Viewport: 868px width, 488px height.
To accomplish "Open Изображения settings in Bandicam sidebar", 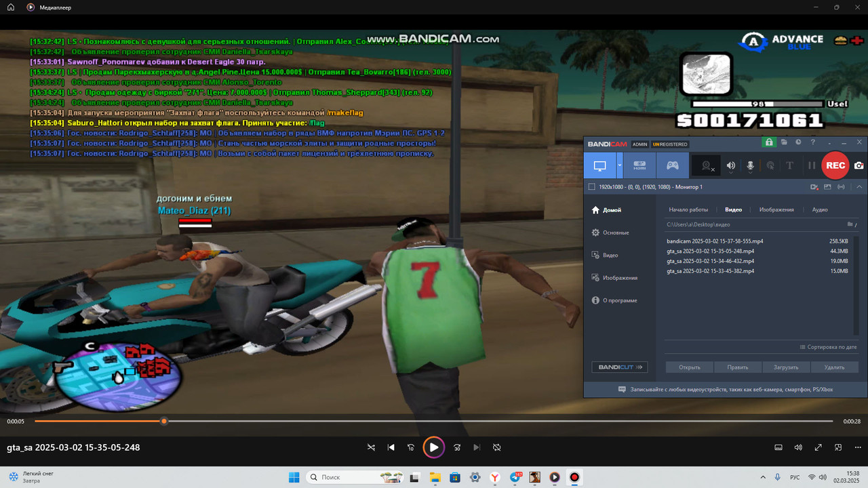I will (x=614, y=277).
